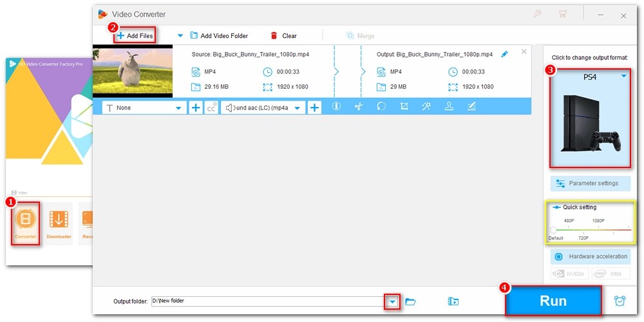Open the alarm clock scheduler icon
This screenshot has width=644, height=322.
point(620,301)
